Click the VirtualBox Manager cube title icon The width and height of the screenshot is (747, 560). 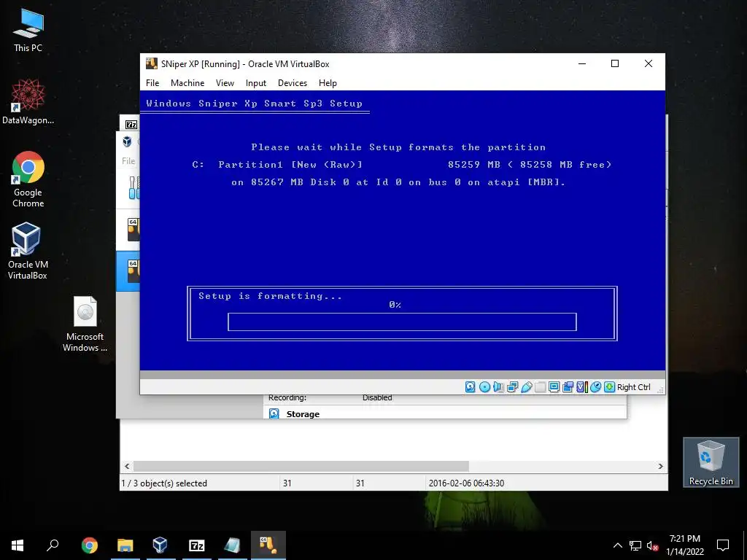coord(127,141)
